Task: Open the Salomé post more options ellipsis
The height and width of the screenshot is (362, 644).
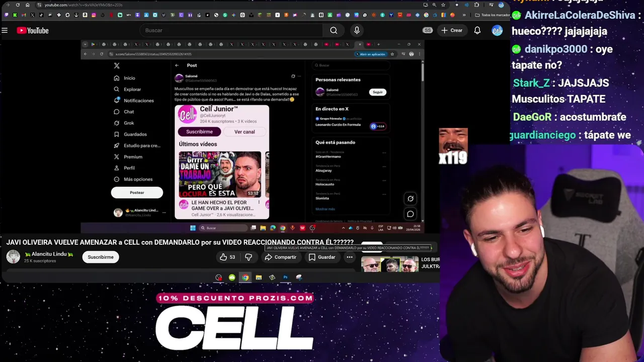Action: [299, 76]
